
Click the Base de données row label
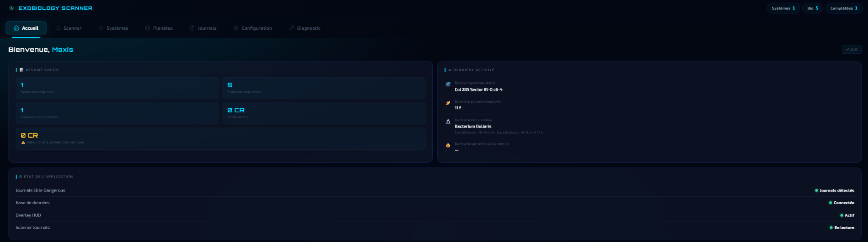pos(33,203)
